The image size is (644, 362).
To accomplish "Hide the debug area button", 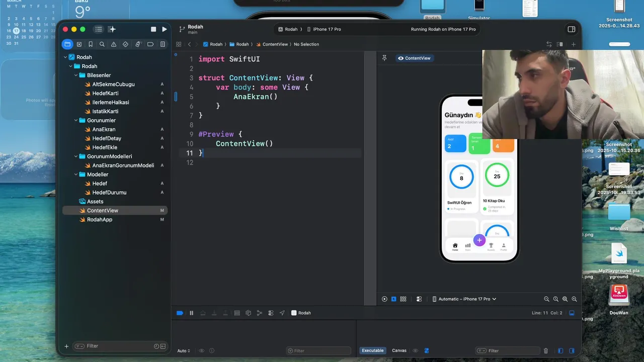I will click(x=572, y=313).
